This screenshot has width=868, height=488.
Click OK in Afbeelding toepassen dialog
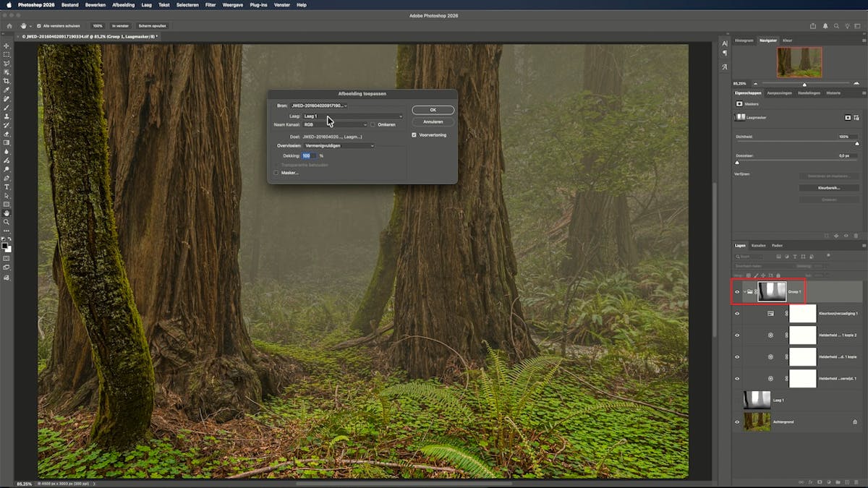click(x=433, y=110)
